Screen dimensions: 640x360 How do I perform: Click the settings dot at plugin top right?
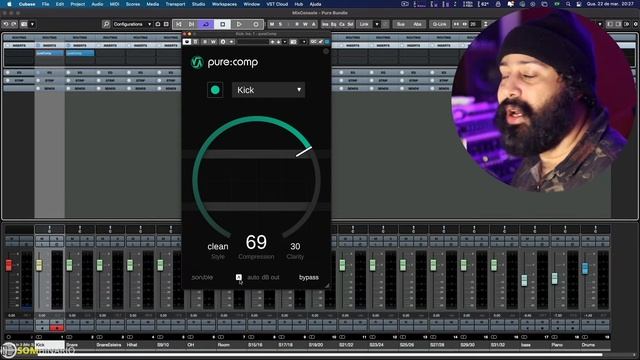click(326, 51)
